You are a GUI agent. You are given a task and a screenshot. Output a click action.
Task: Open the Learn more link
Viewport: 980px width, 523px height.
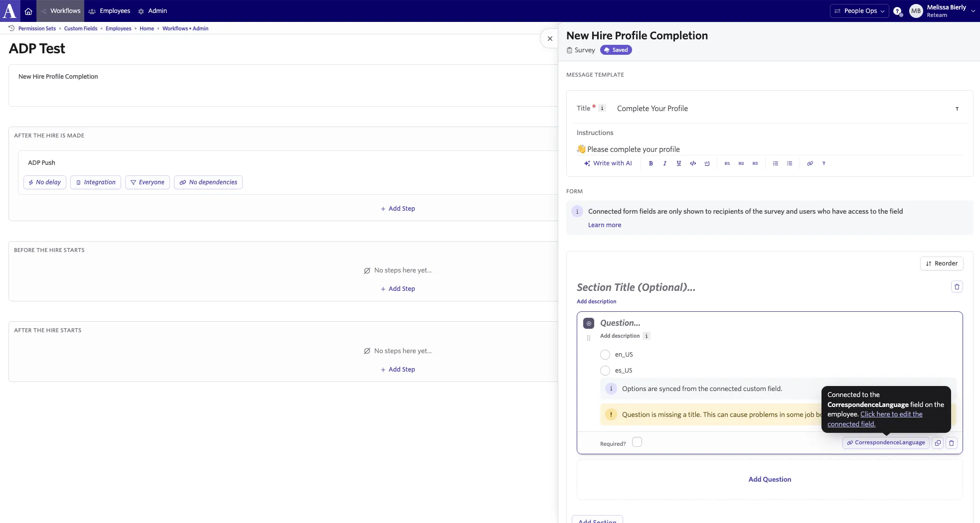604,225
